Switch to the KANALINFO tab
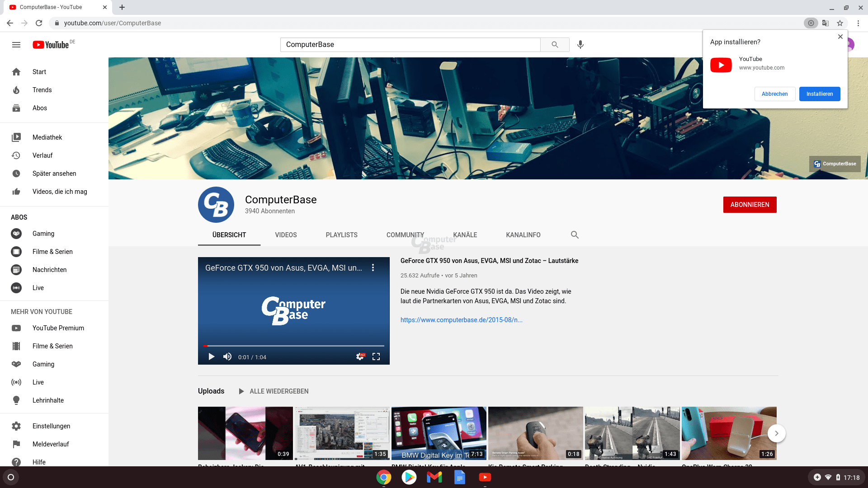Image resolution: width=868 pixels, height=488 pixels. click(x=523, y=235)
